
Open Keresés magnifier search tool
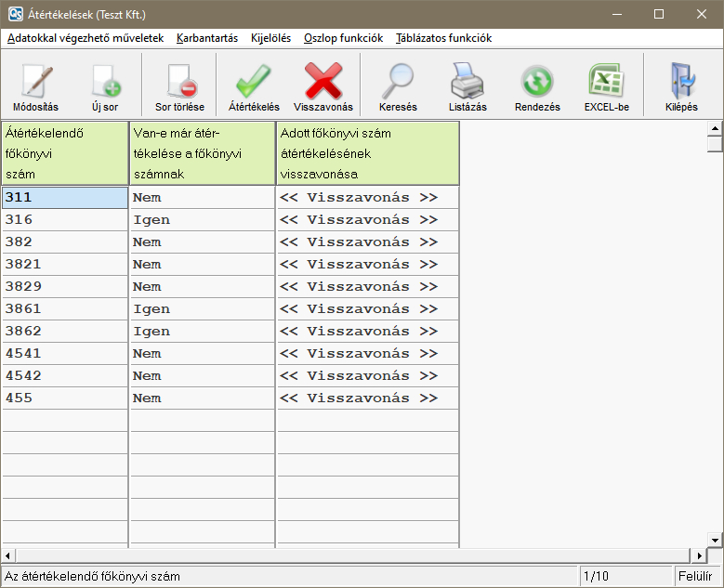[398, 85]
